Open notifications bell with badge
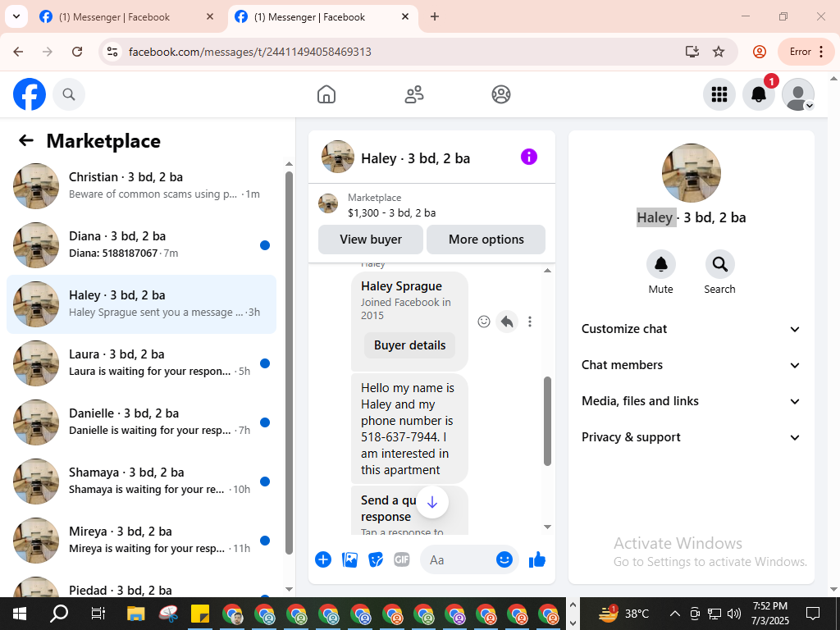 pyautogui.click(x=759, y=94)
